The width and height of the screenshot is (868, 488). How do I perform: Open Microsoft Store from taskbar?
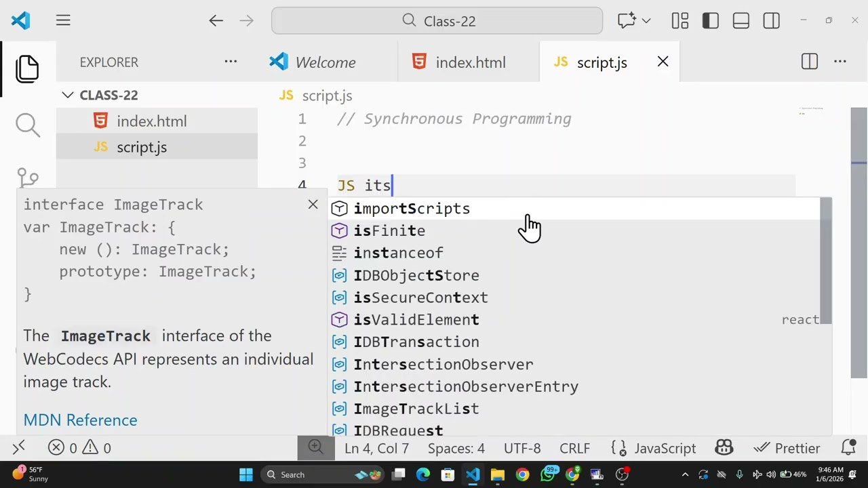(x=448, y=474)
